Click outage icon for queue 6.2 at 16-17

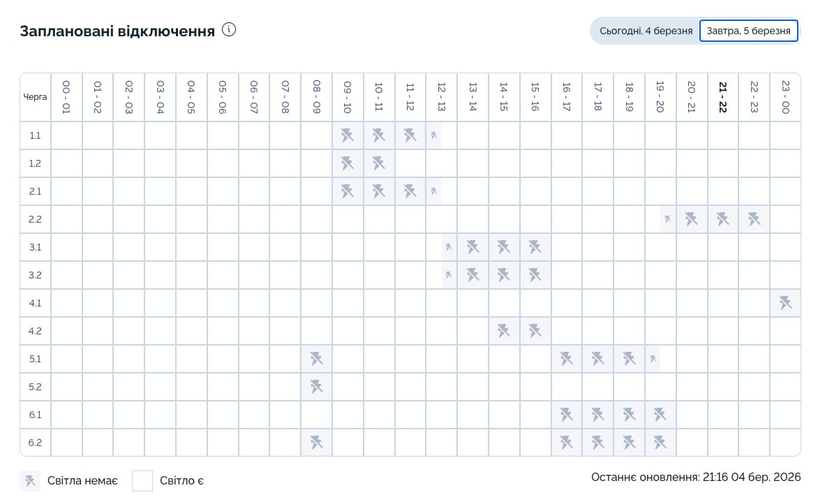click(567, 443)
